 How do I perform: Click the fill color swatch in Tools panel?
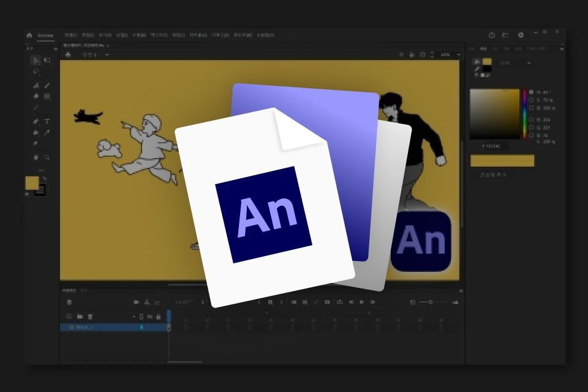tap(32, 183)
